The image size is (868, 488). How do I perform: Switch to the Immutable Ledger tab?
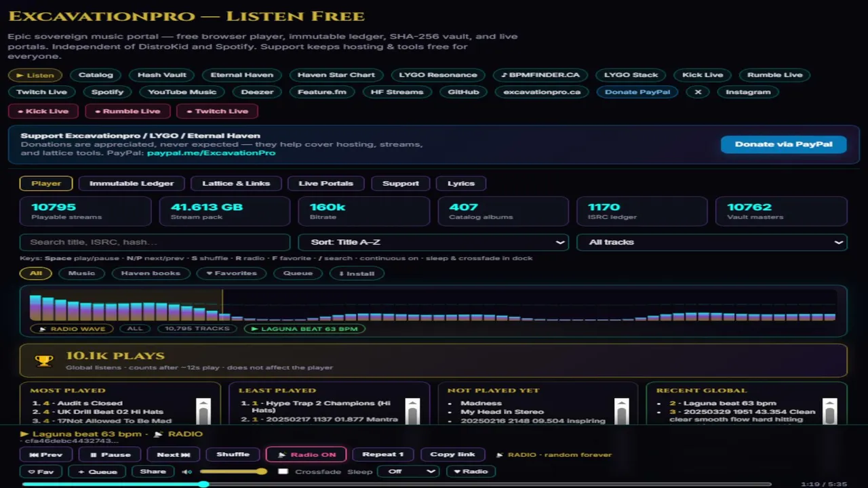pyautogui.click(x=132, y=183)
